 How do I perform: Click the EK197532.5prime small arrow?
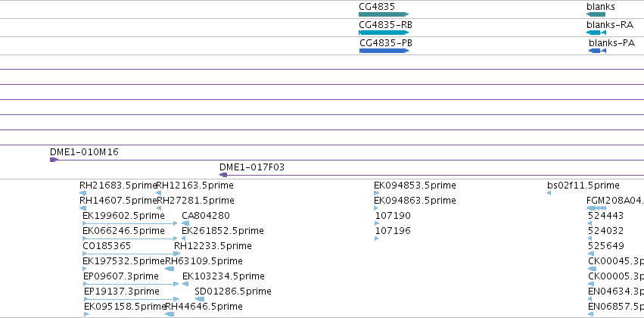coord(85,269)
